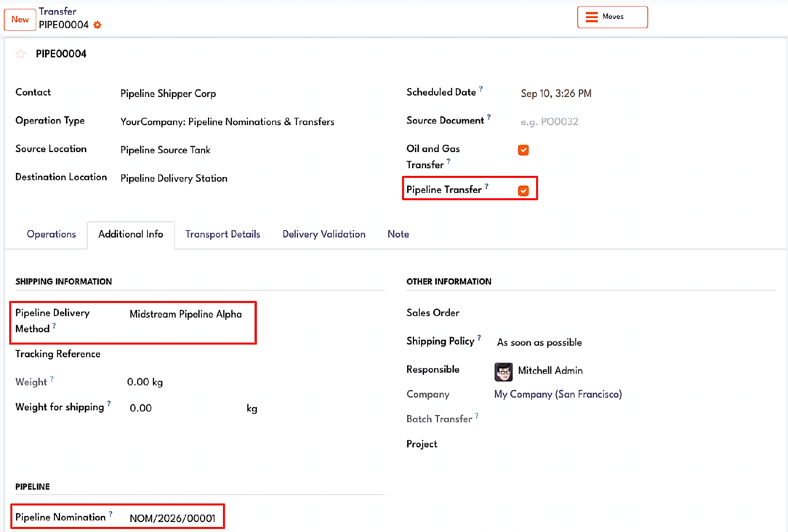Show help icon for Pipeline Delivery Method
The height and width of the screenshot is (532, 788).
(x=54, y=326)
